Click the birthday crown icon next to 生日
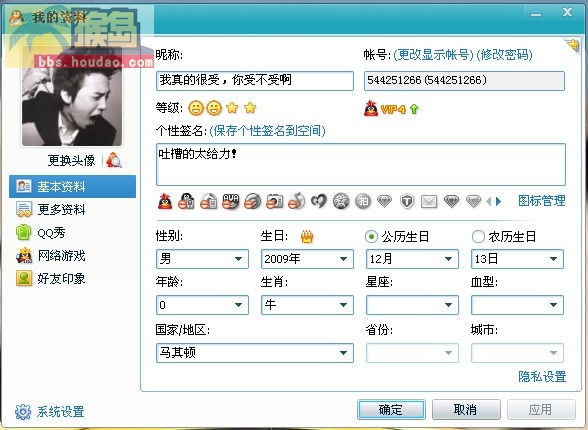 307,237
